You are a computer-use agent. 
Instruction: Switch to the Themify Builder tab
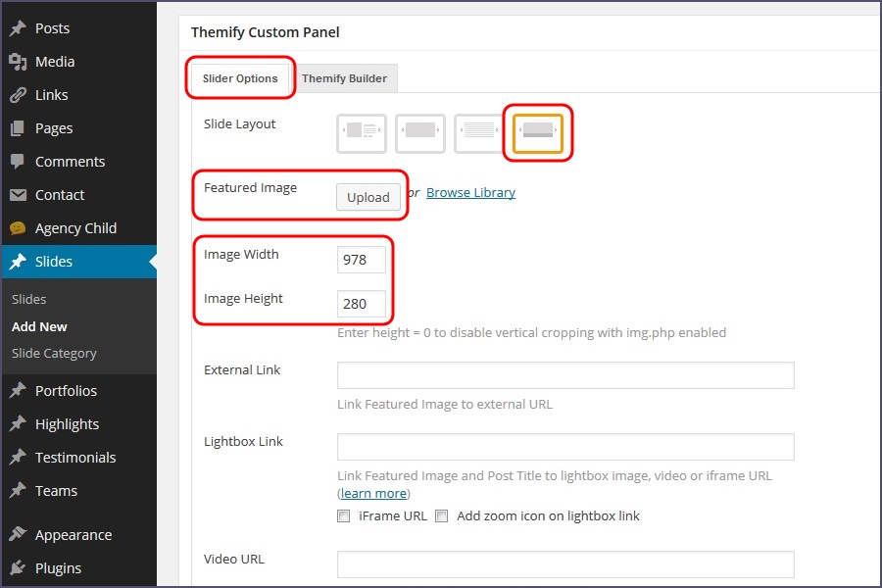[x=344, y=78]
